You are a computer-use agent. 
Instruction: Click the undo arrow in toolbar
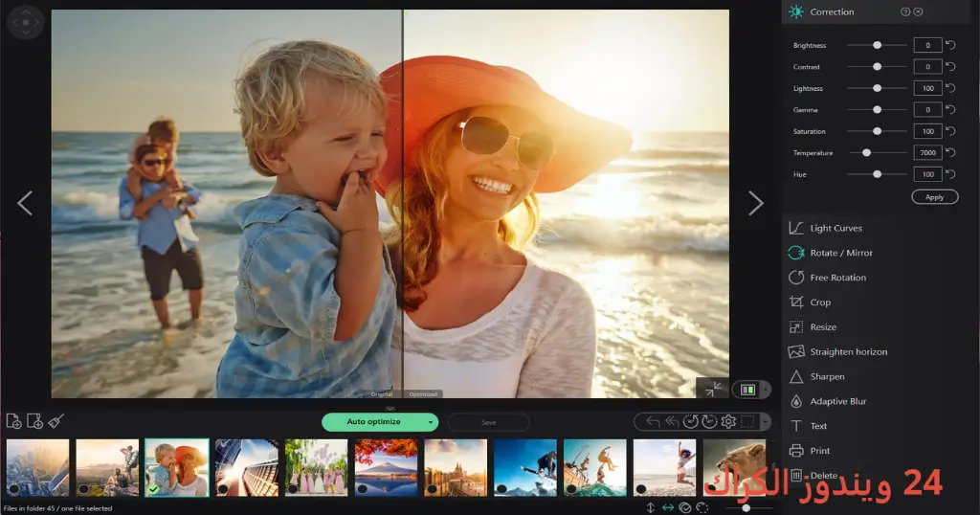[653, 422]
